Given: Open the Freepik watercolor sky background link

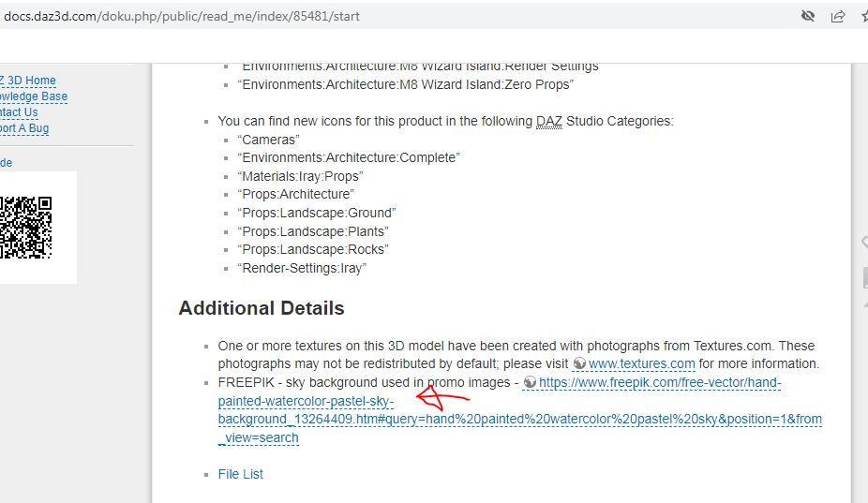Looking at the screenshot, I should pyautogui.click(x=519, y=419).
